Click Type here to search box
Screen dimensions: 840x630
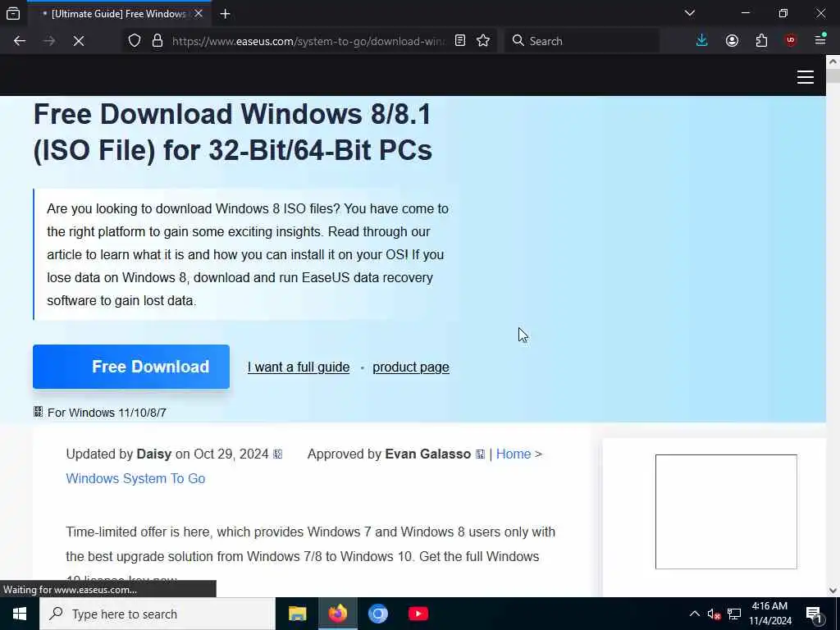click(x=157, y=614)
